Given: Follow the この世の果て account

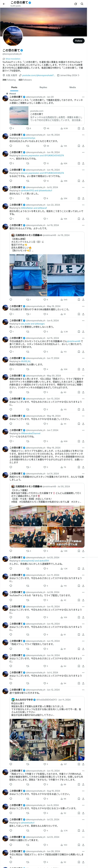Looking at the screenshot, I should tap(78, 41).
